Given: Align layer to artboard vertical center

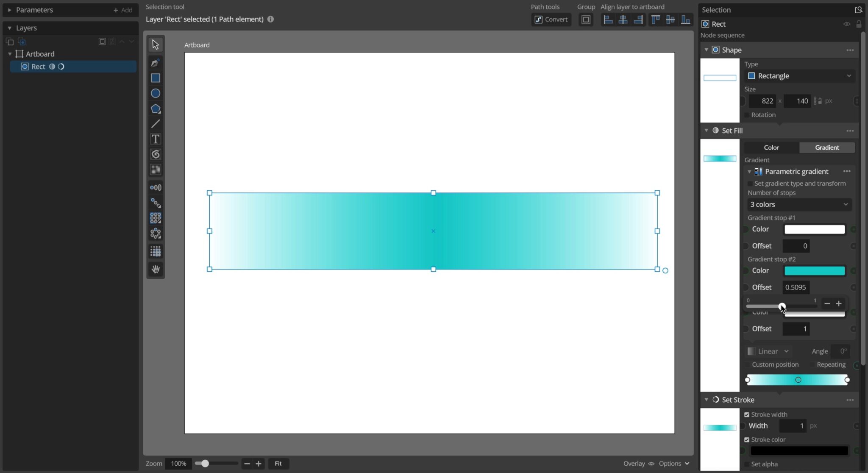Looking at the screenshot, I should [x=671, y=19].
